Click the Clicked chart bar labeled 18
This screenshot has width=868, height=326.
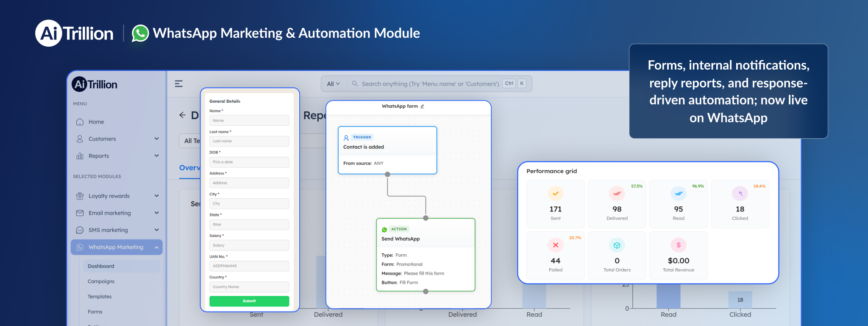[740, 300]
